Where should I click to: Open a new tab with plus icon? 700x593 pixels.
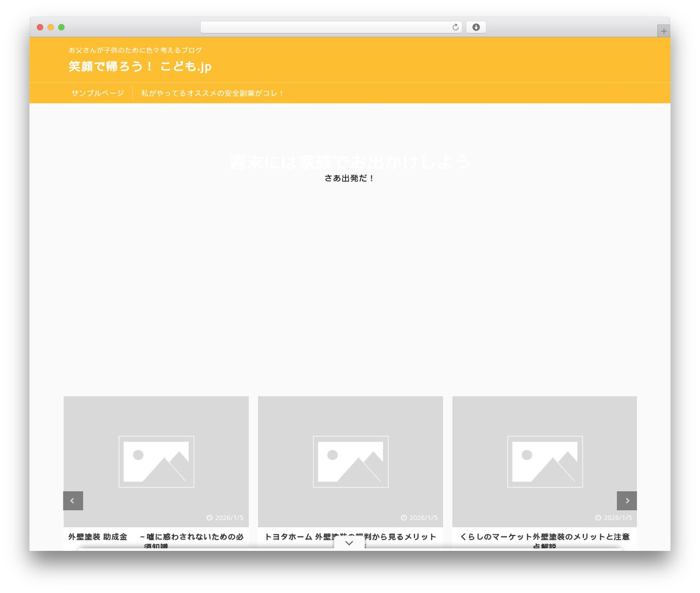coord(663,31)
